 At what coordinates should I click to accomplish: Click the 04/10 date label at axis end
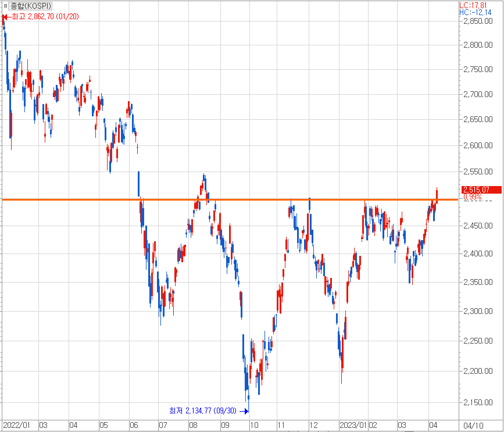474,425
